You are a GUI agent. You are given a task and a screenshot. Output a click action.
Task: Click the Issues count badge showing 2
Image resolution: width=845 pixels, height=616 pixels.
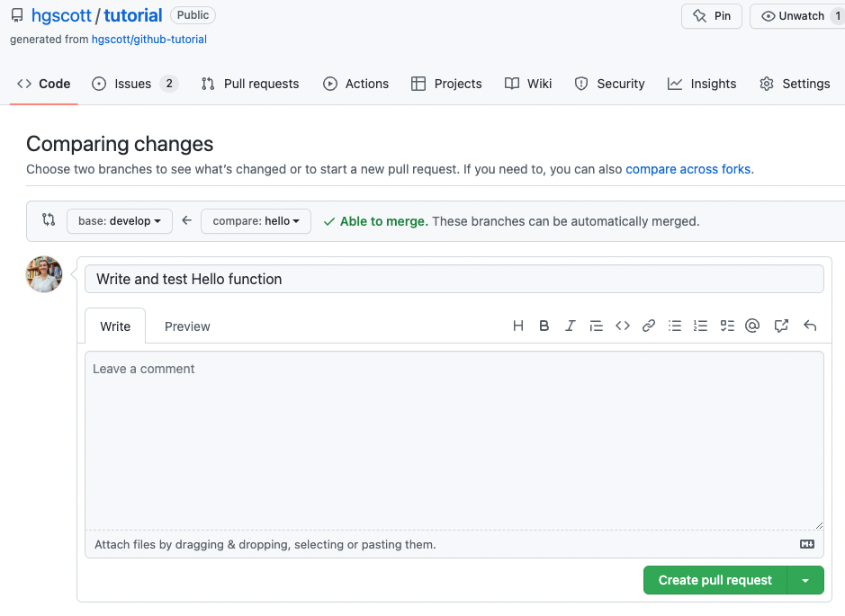coord(169,84)
